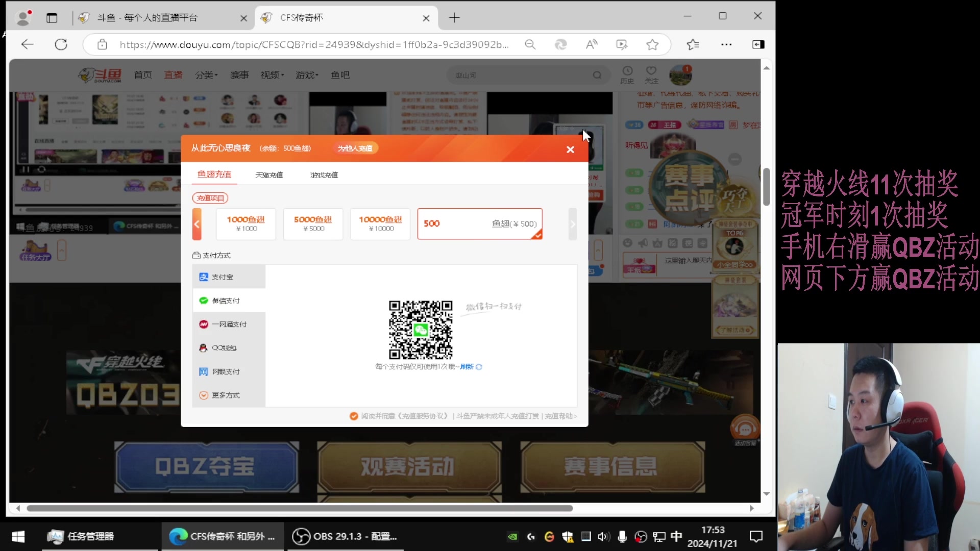Click the 观赛活动 button
The width and height of the screenshot is (980, 551).
pos(409,467)
